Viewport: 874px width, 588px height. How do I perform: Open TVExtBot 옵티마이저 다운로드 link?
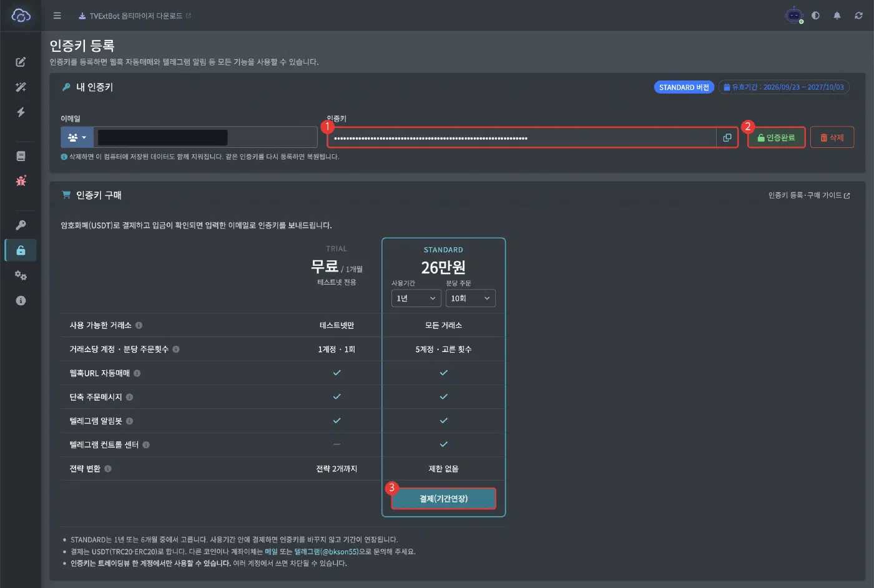coord(135,16)
